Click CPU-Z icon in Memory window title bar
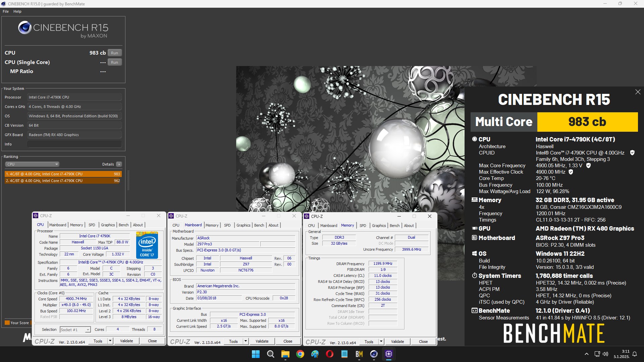The height and width of the screenshot is (362, 644). point(307,217)
